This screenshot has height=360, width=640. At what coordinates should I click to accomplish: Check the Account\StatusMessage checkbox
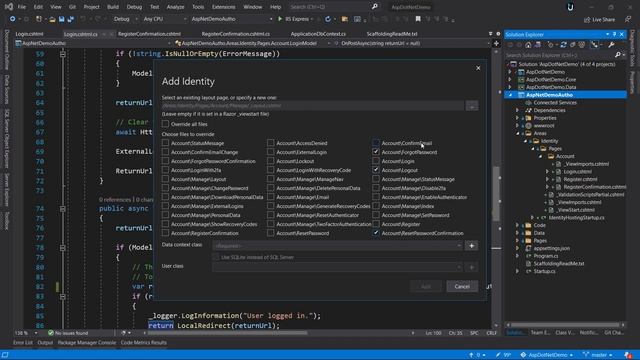coord(165,143)
